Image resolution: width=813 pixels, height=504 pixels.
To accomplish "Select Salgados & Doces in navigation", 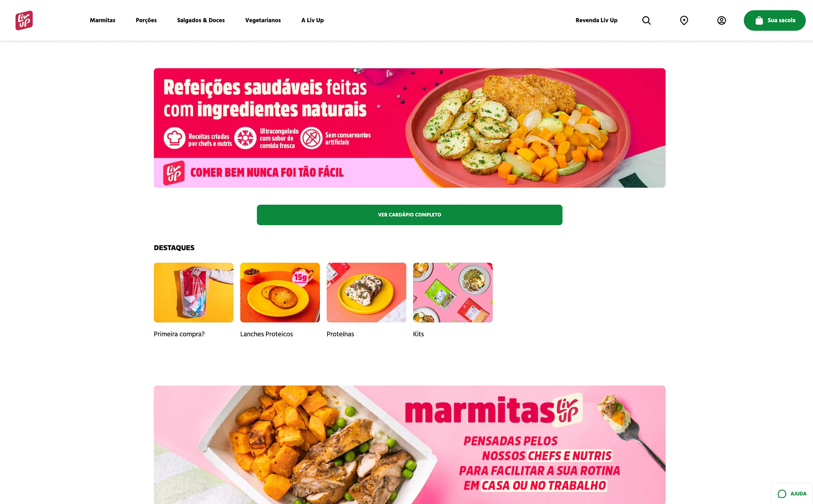I will click(x=201, y=20).
